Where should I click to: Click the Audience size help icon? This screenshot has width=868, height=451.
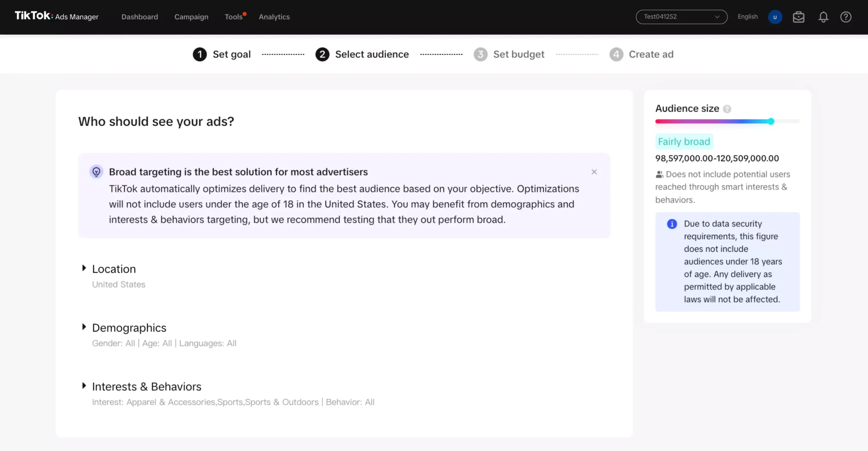tap(727, 109)
